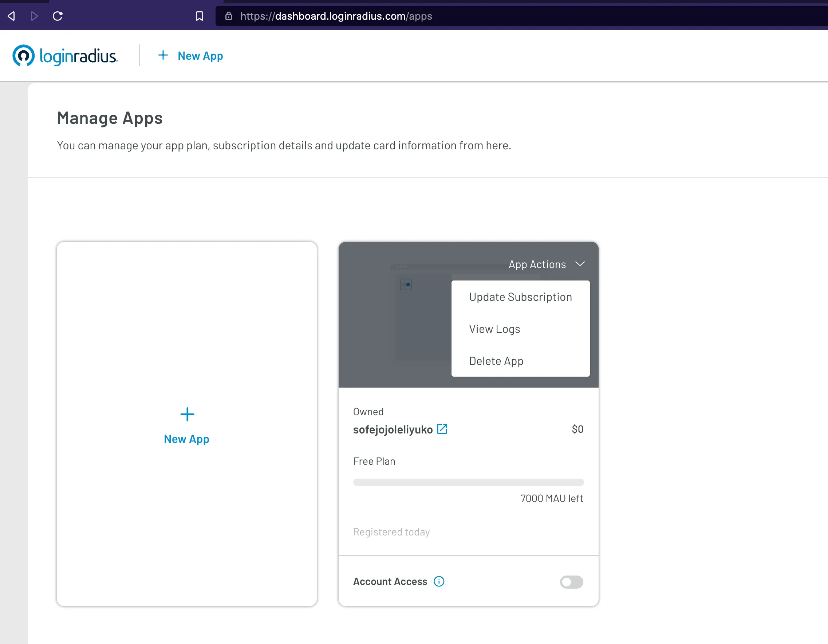Click the lock icon in the address bar

tap(228, 16)
